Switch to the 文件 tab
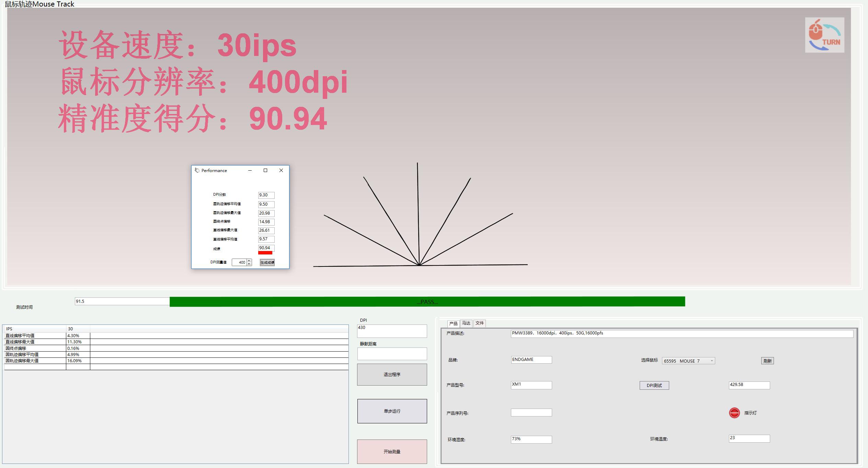Screen dimensions: 868x468 click(479, 323)
